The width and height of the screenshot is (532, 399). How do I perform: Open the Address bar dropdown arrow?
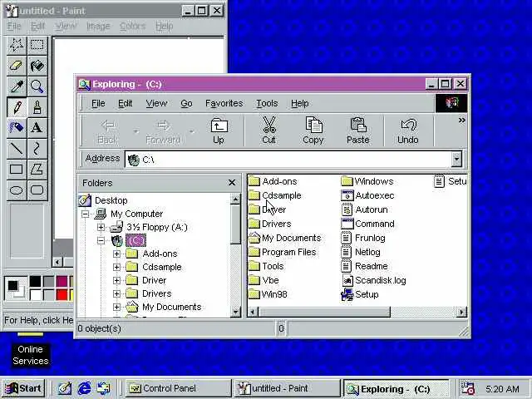(x=456, y=159)
